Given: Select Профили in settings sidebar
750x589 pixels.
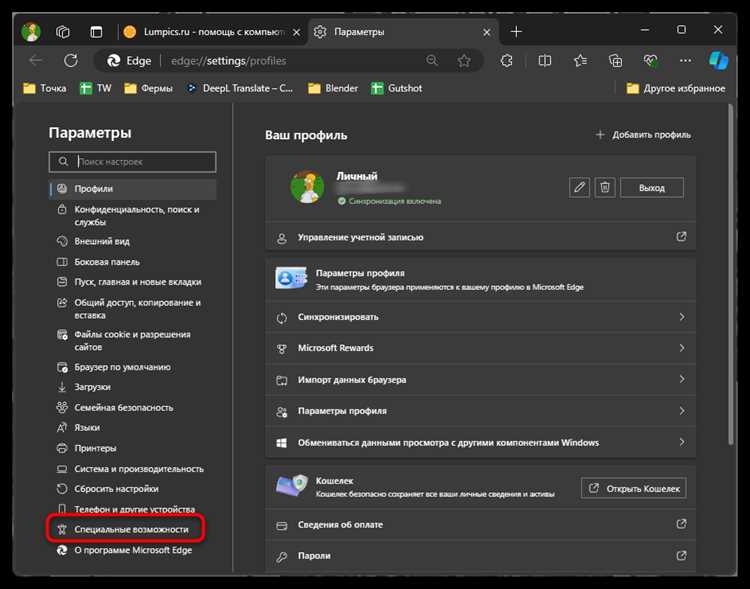Looking at the screenshot, I should (132, 189).
